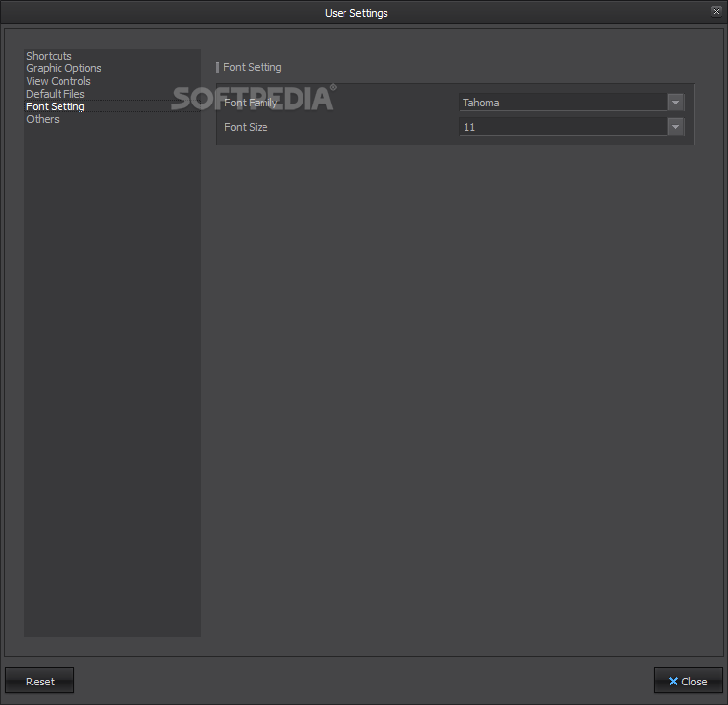
Task: Expand the Font Family dropdown arrow
Action: [675, 103]
